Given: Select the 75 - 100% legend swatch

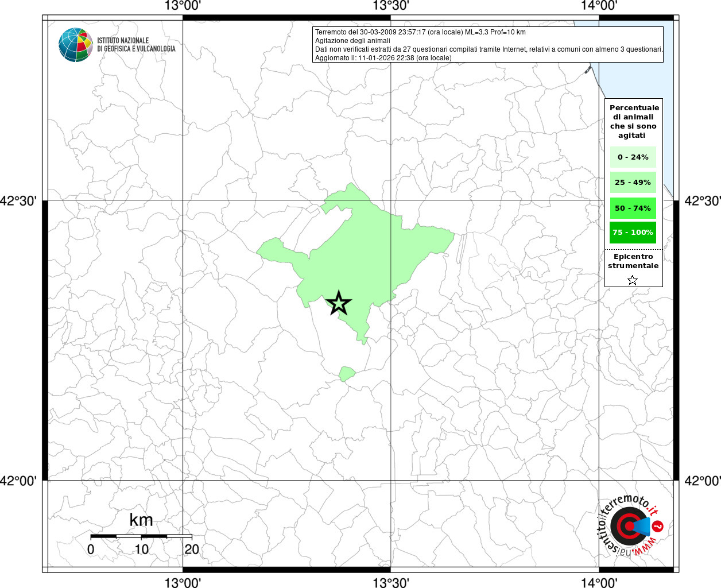Looking at the screenshot, I should point(633,232).
